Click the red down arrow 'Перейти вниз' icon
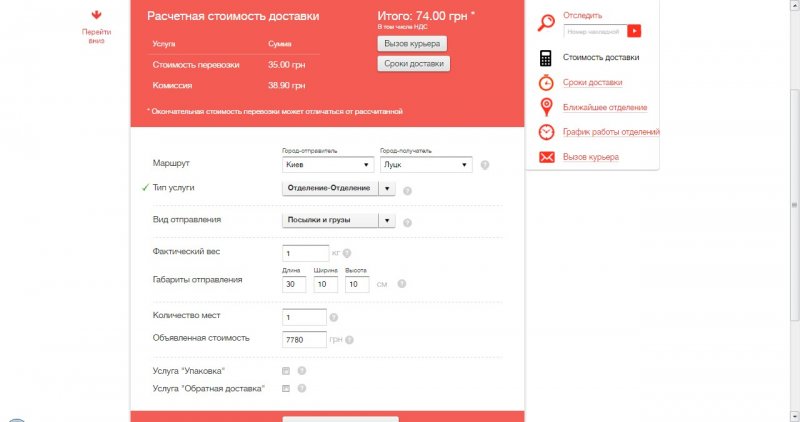The image size is (800, 422). pos(96,16)
